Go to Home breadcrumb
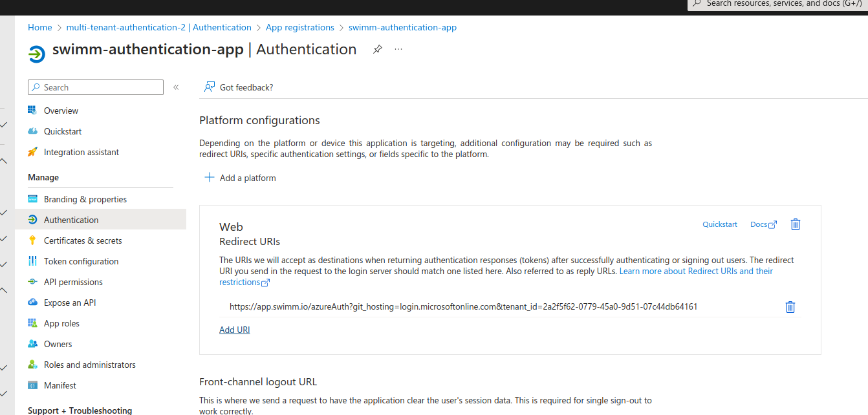Image resolution: width=868 pixels, height=415 pixels. 39,27
